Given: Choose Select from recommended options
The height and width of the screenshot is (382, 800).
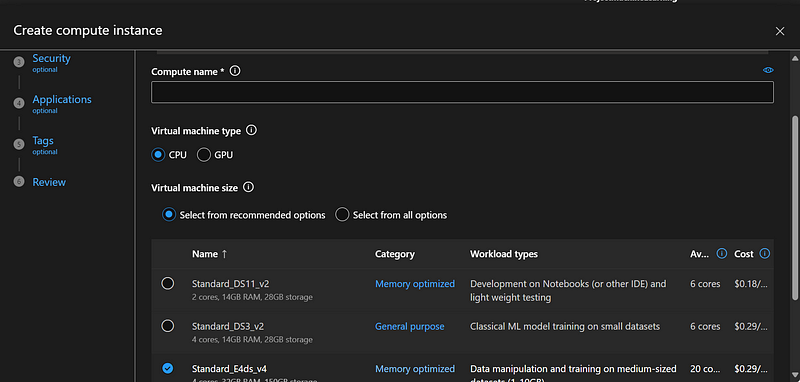Looking at the screenshot, I should click(169, 215).
